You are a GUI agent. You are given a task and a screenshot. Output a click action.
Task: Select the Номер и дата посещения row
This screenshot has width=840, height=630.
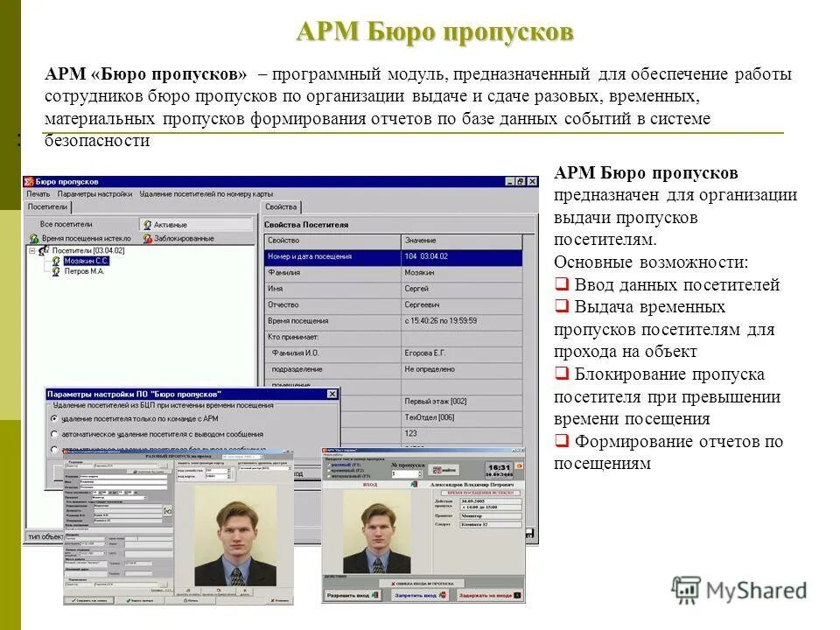393,256
